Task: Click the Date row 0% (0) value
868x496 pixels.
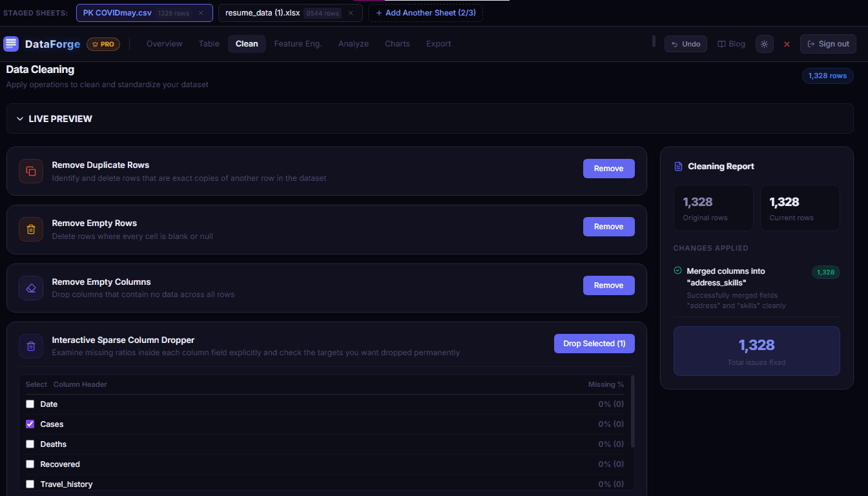Action: [611, 404]
